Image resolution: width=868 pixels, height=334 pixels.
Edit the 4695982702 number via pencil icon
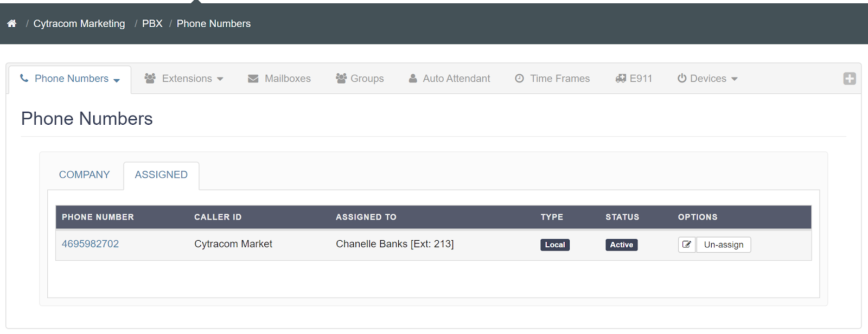click(x=686, y=245)
